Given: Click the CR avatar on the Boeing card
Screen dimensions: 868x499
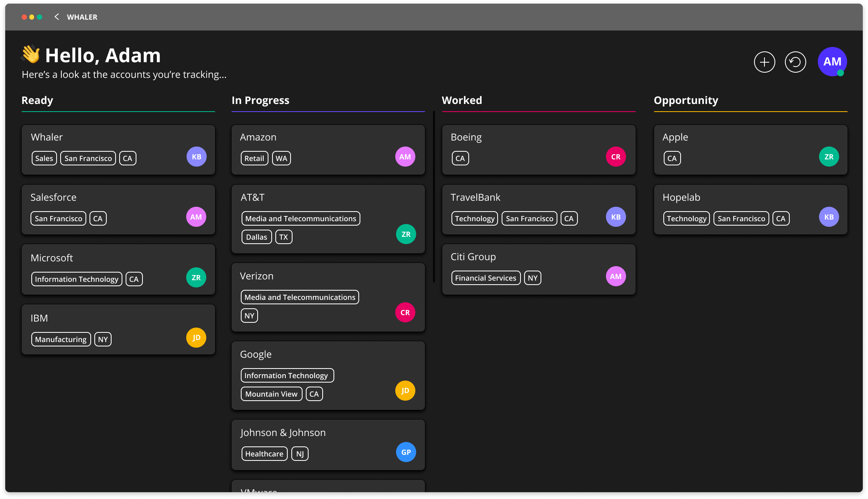Looking at the screenshot, I should point(616,157).
